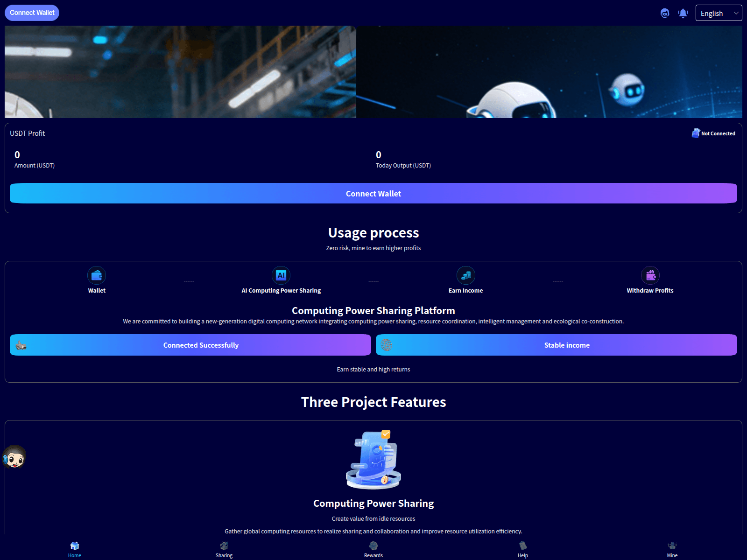Open notifications bell icon
The width and height of the screenshot is (747, 560).
683,13
